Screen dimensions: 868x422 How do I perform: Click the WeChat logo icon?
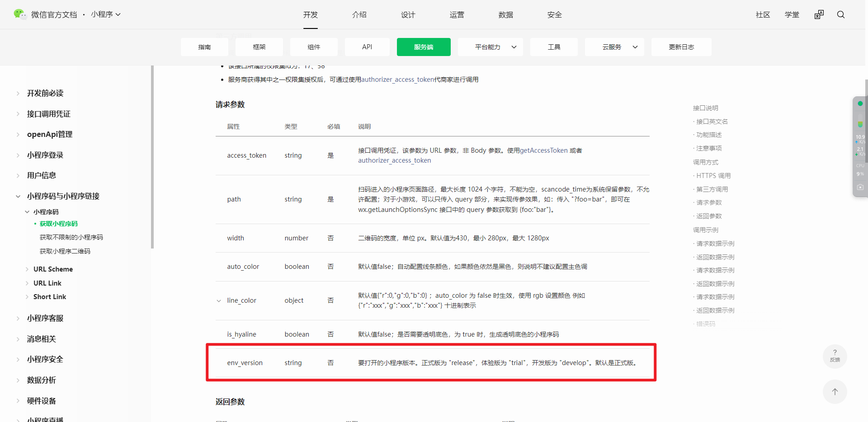coord(20,14)
